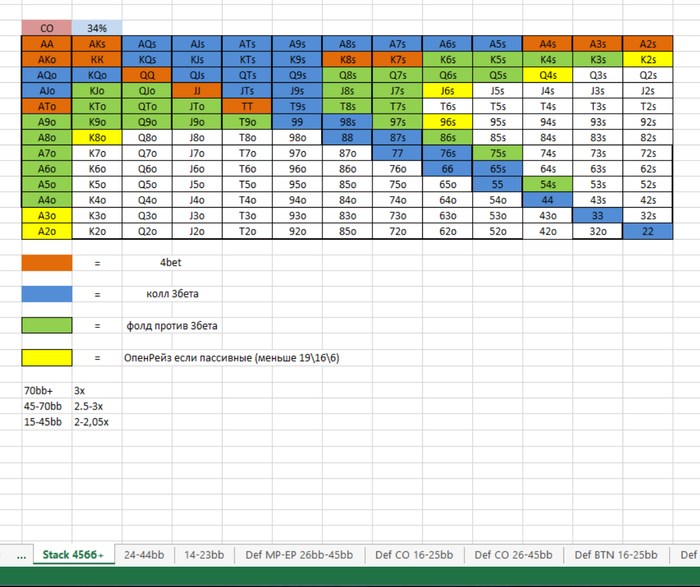This screenshot has width=700, height=587.
Task: Select the Stack 4566+ sheet tab
Action: click(73, 554)
